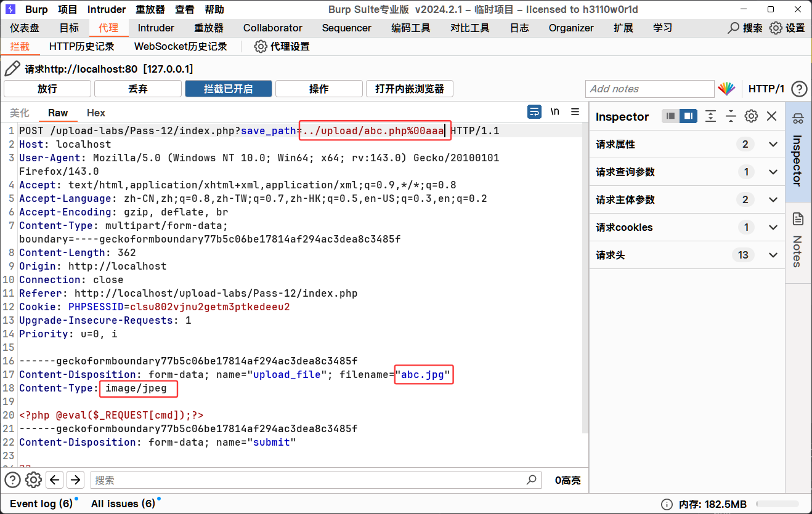The width and height of the screenshot is (812, 514).
Task: Open the search magnifier in top bar
Action: [x=734, y=28]
